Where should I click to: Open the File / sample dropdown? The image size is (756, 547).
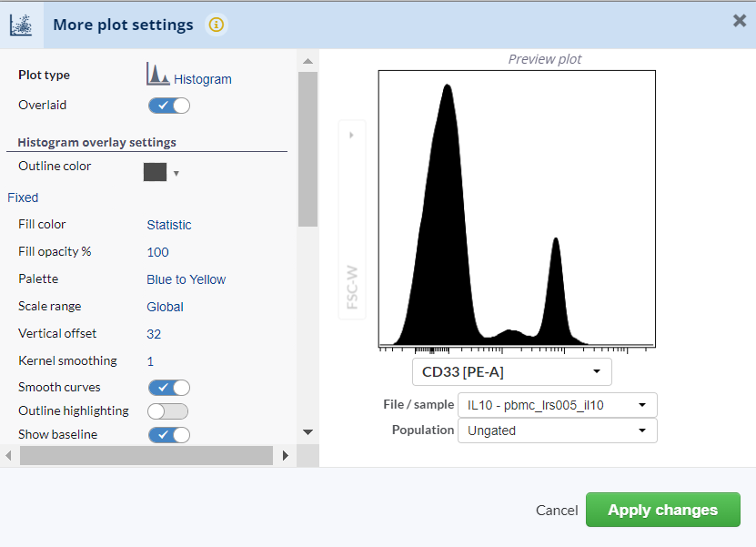[558, 405]
